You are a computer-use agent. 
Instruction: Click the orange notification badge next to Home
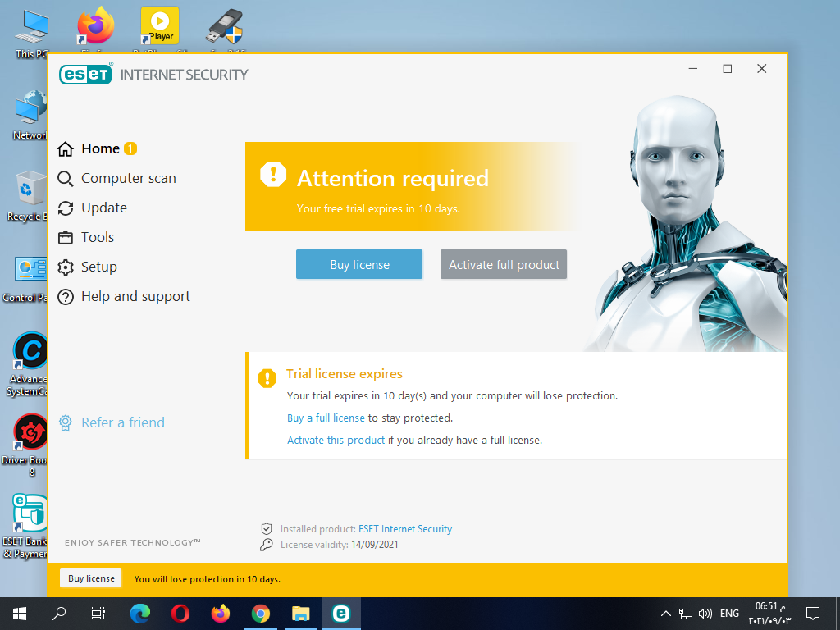(x=130, y=148)
